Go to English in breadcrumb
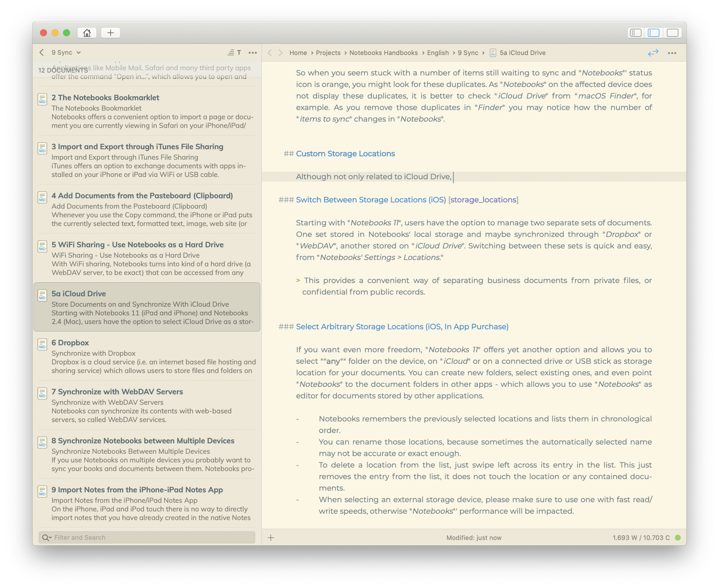Viewport: 719px width, 588px height. [438, 53]
